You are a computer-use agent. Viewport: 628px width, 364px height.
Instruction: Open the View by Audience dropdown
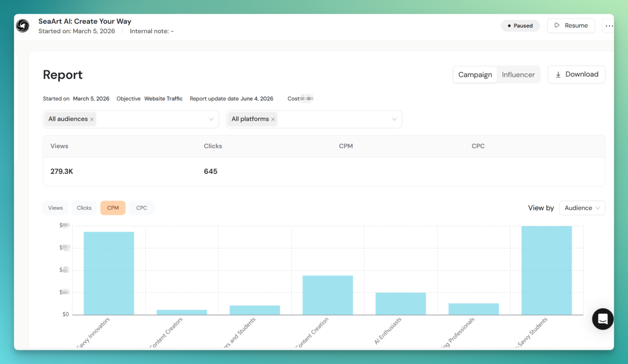(x=582, y=208)
